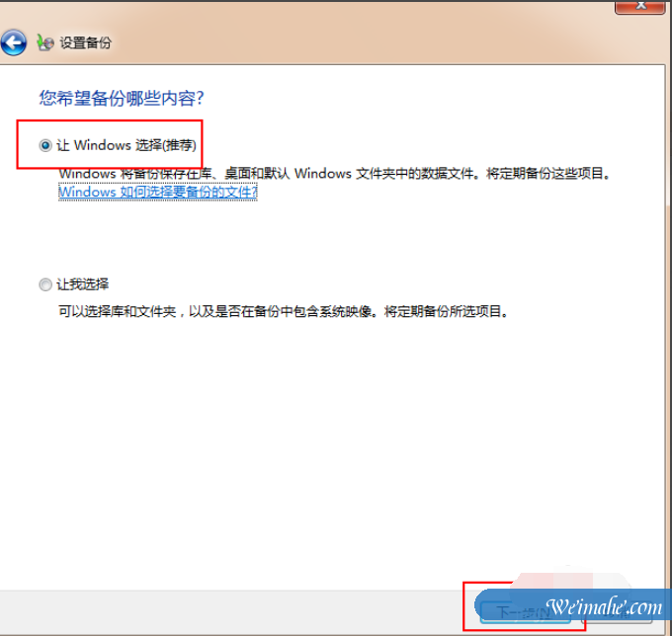The width and height of the screenshot is (672, 636).
Task: Go back using the blue arrow button
Action: coord(13,42)
